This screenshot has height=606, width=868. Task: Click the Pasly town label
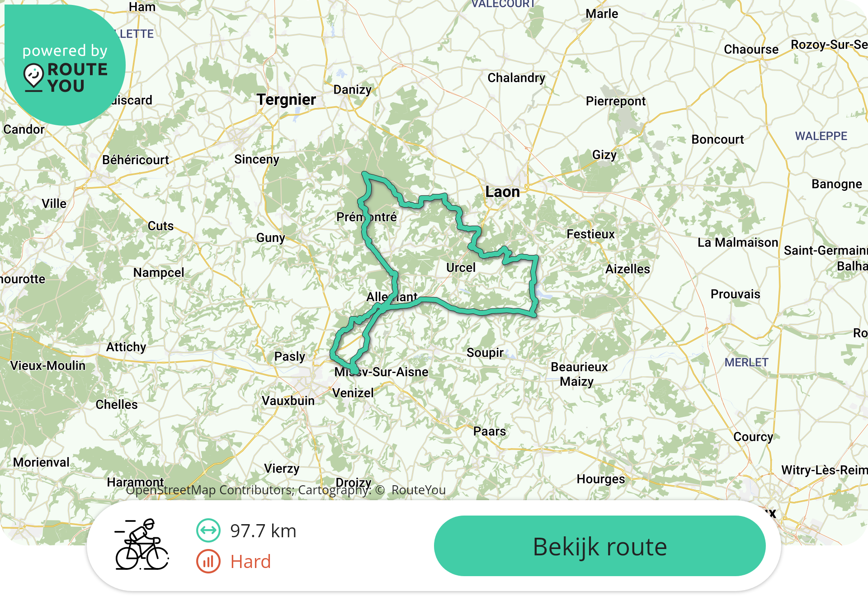click(289, 356)
